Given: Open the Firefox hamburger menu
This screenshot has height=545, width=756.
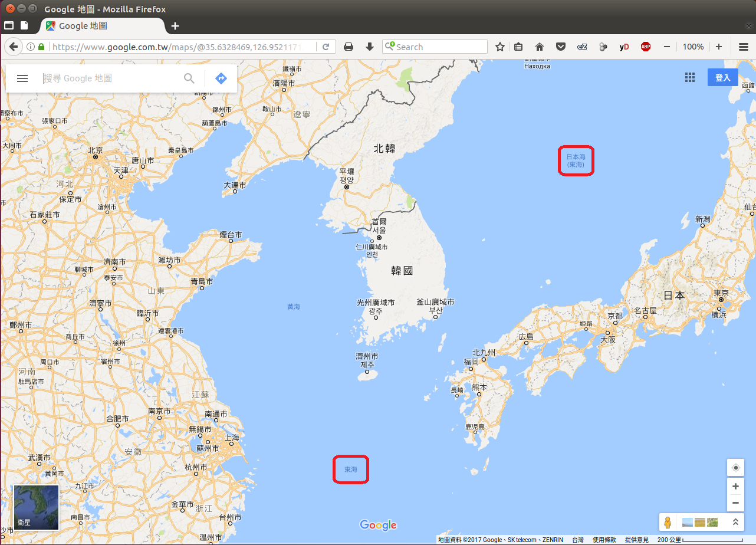Looking at the screenshot, I should pyautogui.click(x=744, y=47).
